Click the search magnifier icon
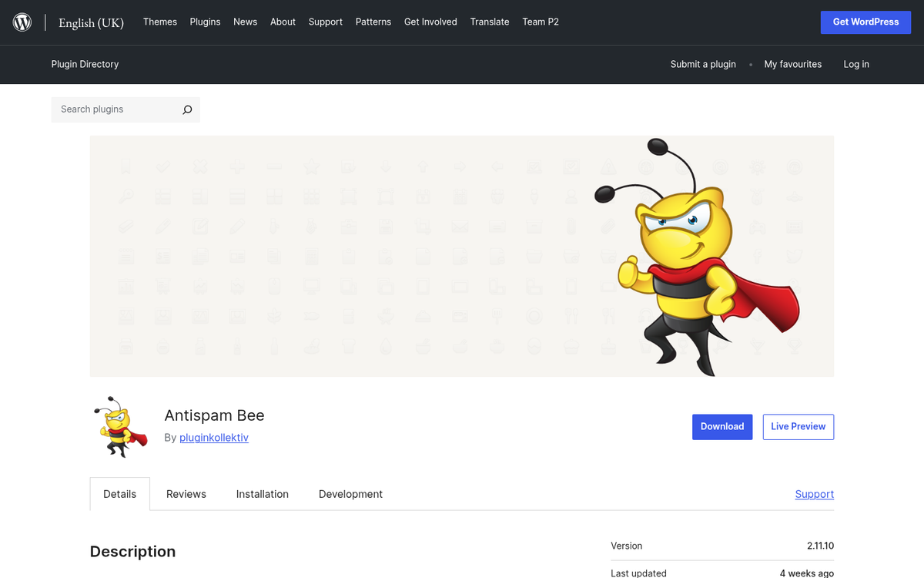Screen dimensions: 924x578 [x=186, y=109]
